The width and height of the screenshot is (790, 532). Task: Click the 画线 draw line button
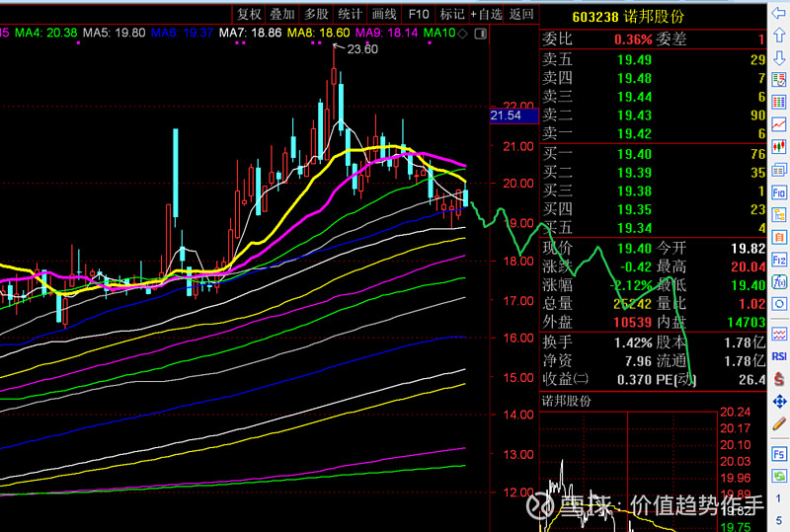(x=383, y=14)
